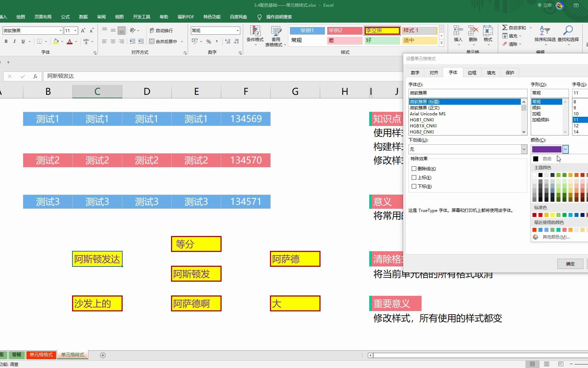
Task: Enable 自动换行 text wrapping
Action: tap(164, 30)
